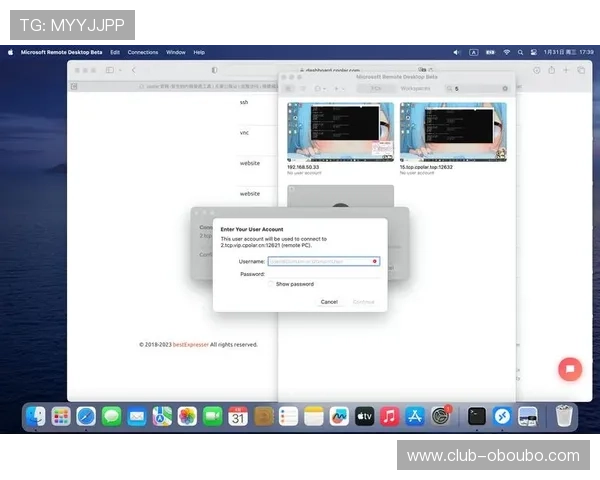Image resolution: width=600 pixels, height=480 pixels.
Task: Switch to the Workspaces tab
Action: tap(415, 88)
